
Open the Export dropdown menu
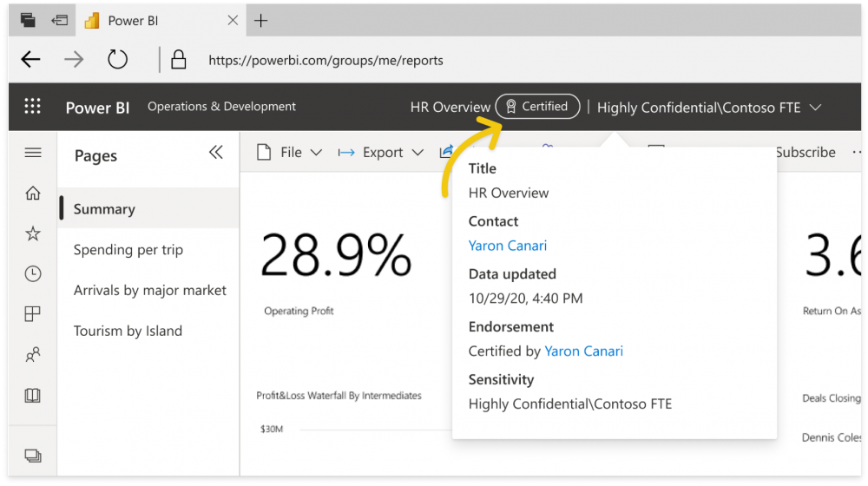[381, 153]
